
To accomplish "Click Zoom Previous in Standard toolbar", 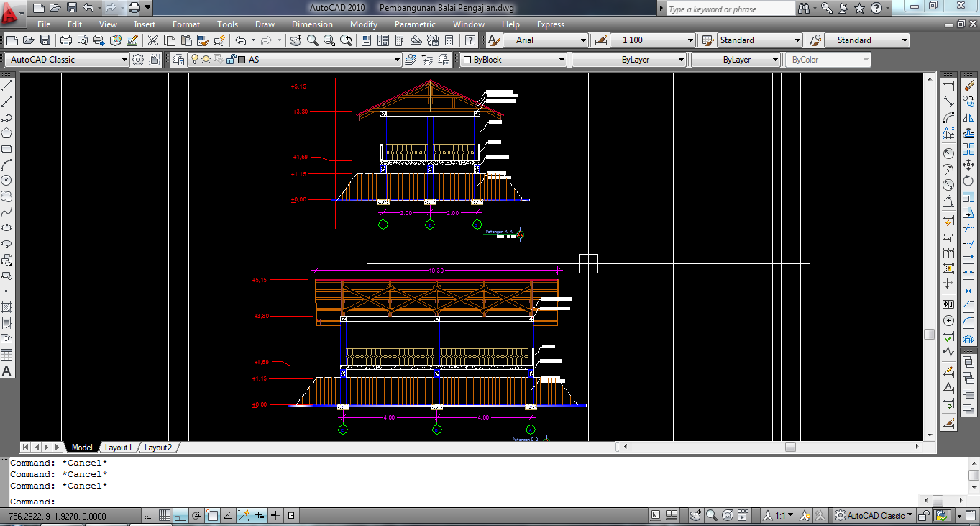I will [345, 40].
